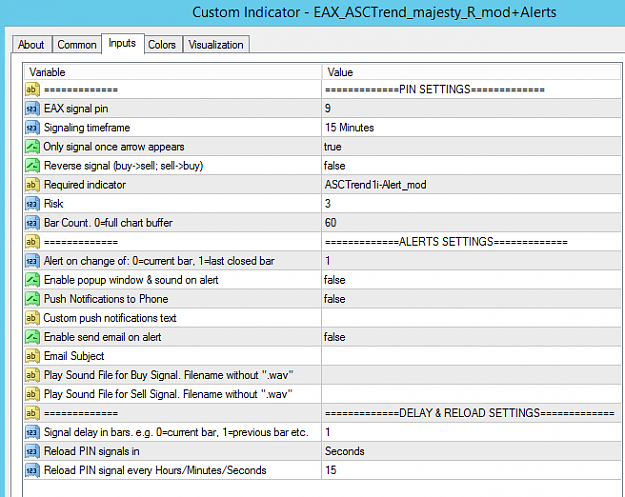The width and height of the screenshot is (625, 497).
Task: Switch to the About tab
Action: click(x=31, y=45)
